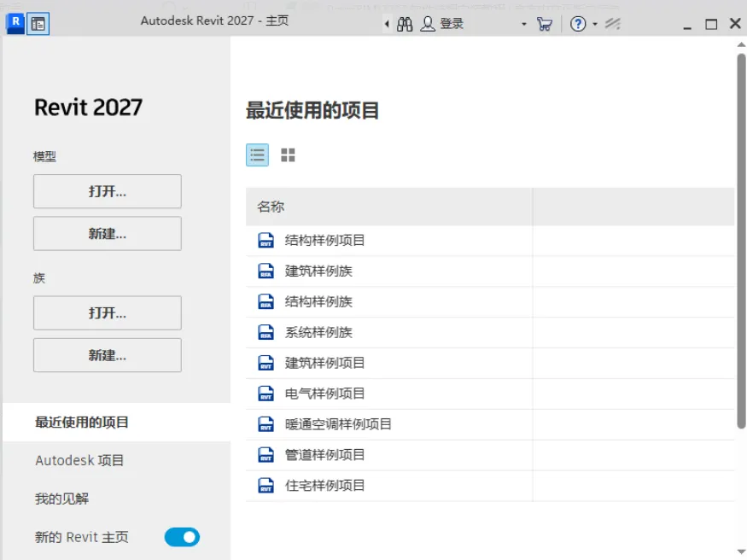Click file icon for 结构样例族
Viewport: 747px width, 560px height.
click(x=266, y=301)
